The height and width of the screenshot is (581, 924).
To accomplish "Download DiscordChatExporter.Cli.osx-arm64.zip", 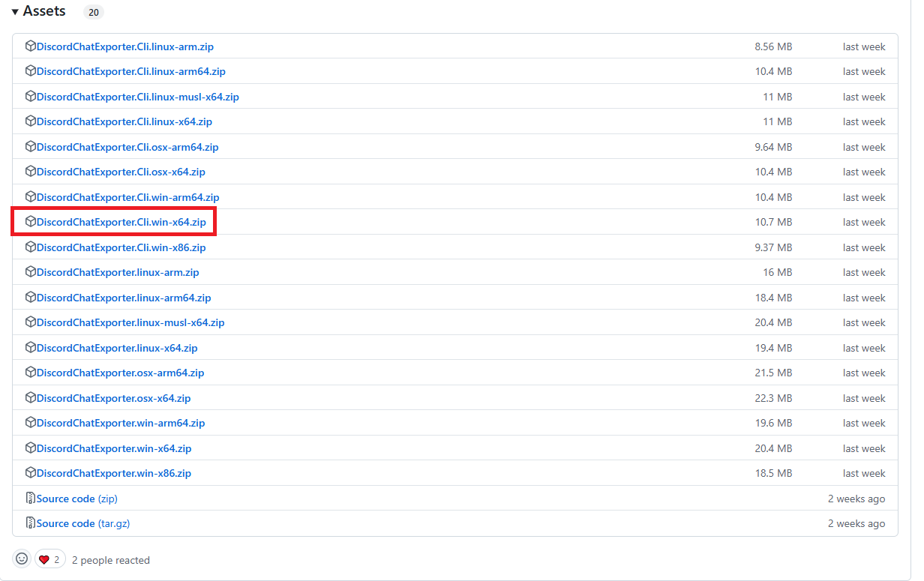I will (x=127, y=147).
